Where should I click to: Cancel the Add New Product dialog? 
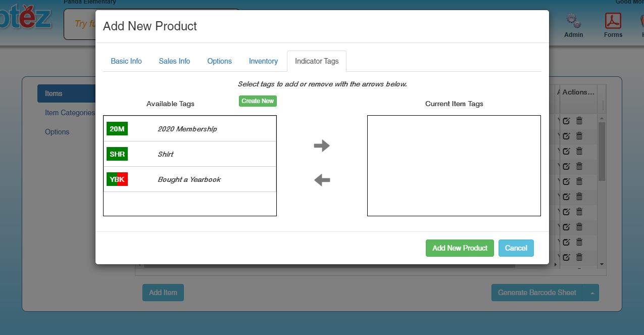click(x=516, y=248)
